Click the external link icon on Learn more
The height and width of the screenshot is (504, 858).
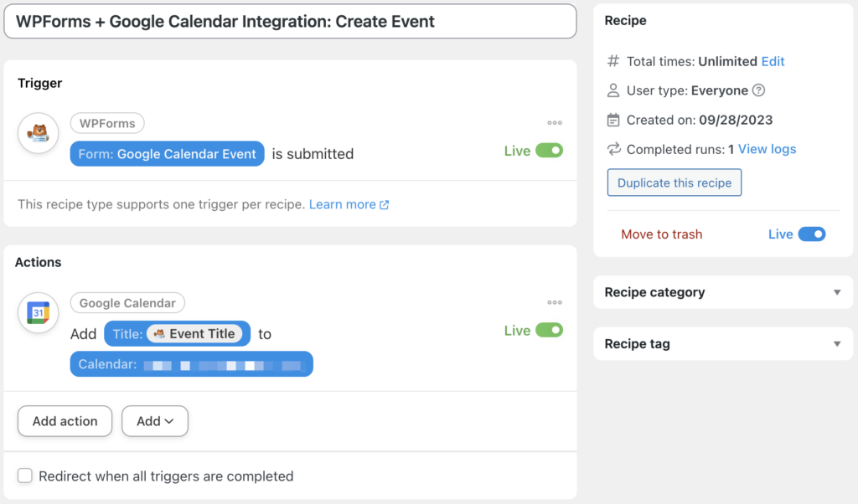point(382,203)
